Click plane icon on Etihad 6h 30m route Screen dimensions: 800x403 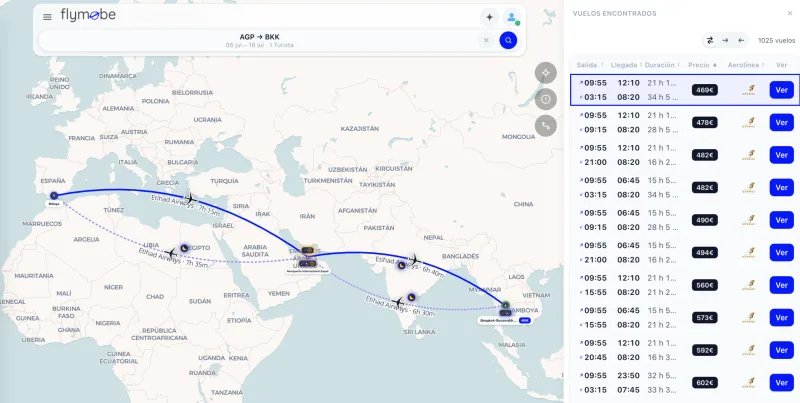pos(398,302)
